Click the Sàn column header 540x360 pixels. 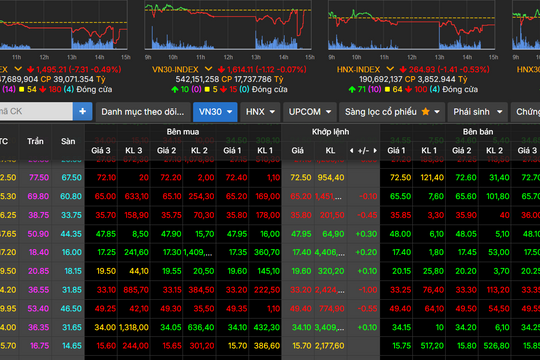click(68, 141)
